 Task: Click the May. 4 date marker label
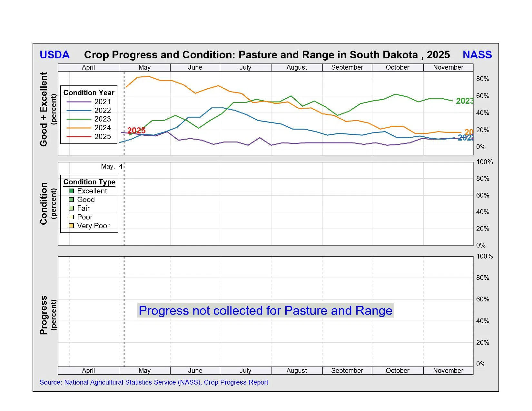coord(112,166)
